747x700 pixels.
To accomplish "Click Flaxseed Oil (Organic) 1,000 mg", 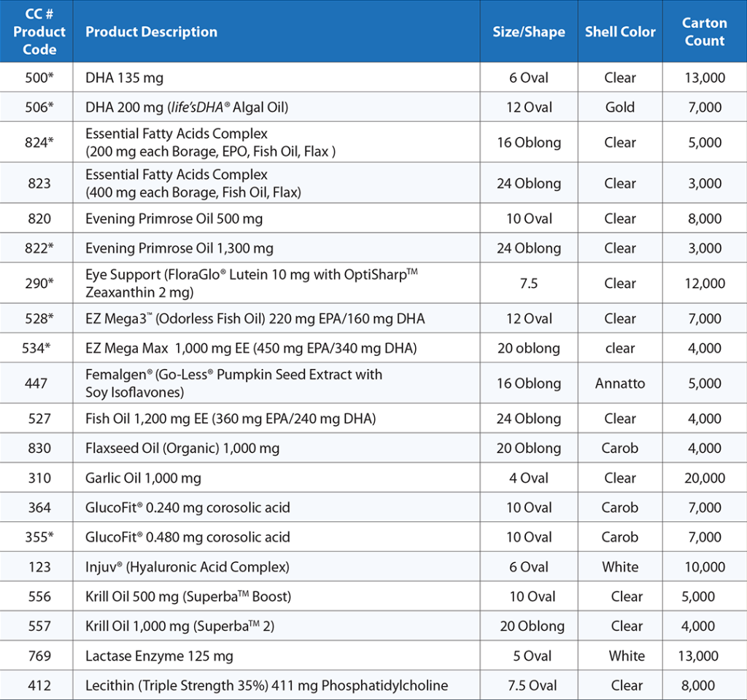I will pos(182,448).
